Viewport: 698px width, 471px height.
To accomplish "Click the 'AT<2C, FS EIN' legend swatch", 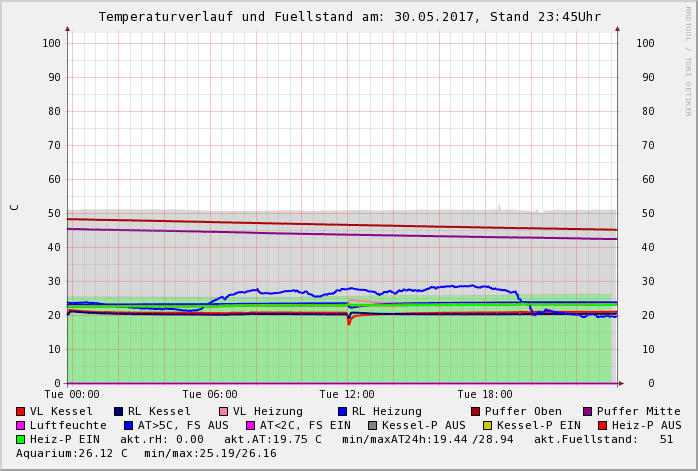I will [x=250, y=425].
